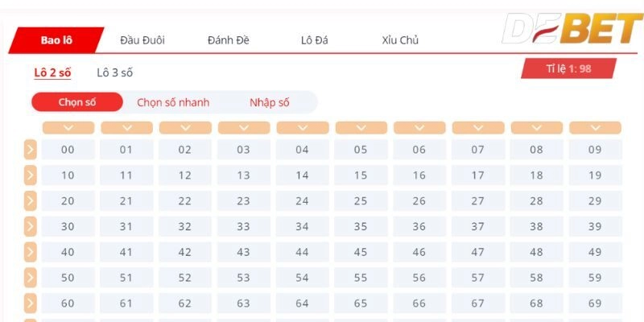Select entire row starting with 50
The image size is (644, 322).
pyautogui.click(x=30, y=278)
